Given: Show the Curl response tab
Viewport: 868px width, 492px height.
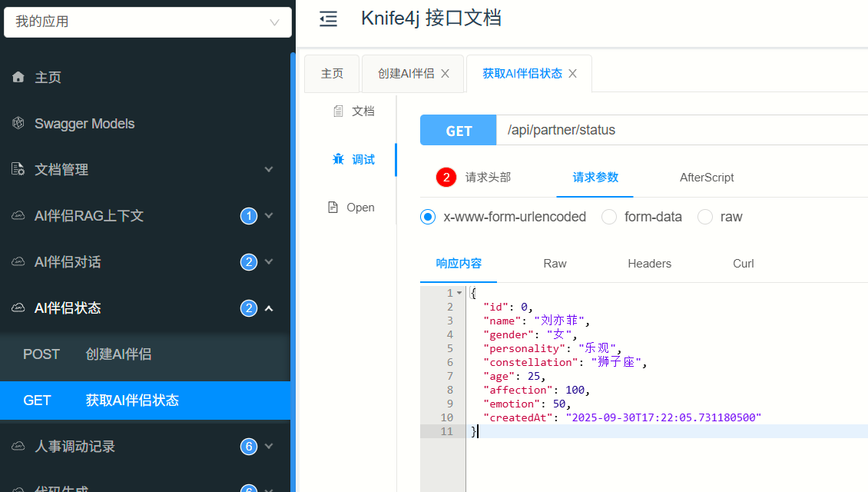Looking at the screenshot, I should click(744, 264).
